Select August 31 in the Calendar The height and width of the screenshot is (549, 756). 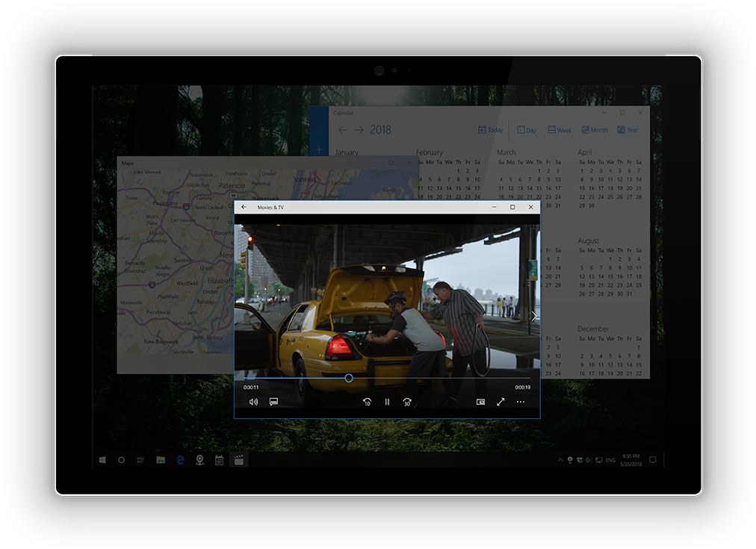tap(629, 294)
